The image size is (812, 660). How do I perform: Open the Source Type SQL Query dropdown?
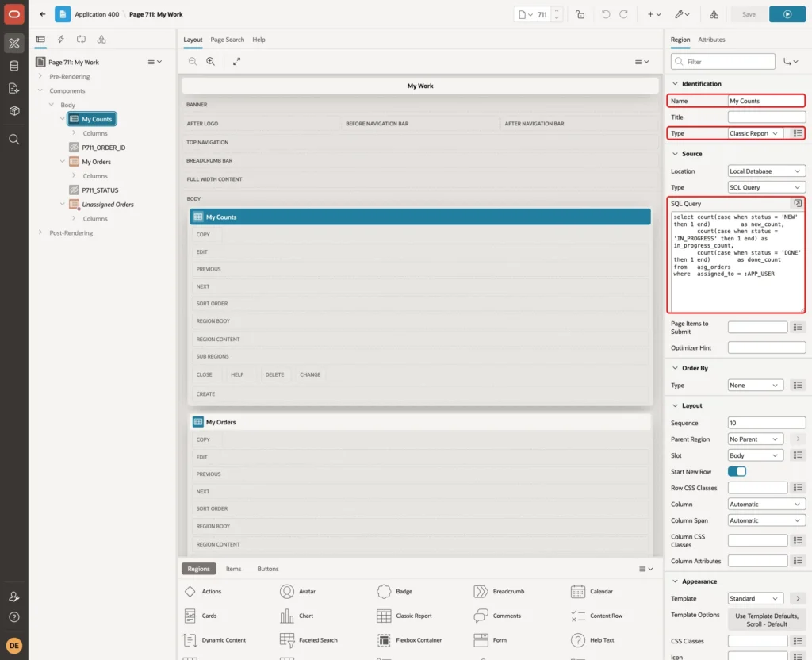pyautogui.click(x=767, y=187)
